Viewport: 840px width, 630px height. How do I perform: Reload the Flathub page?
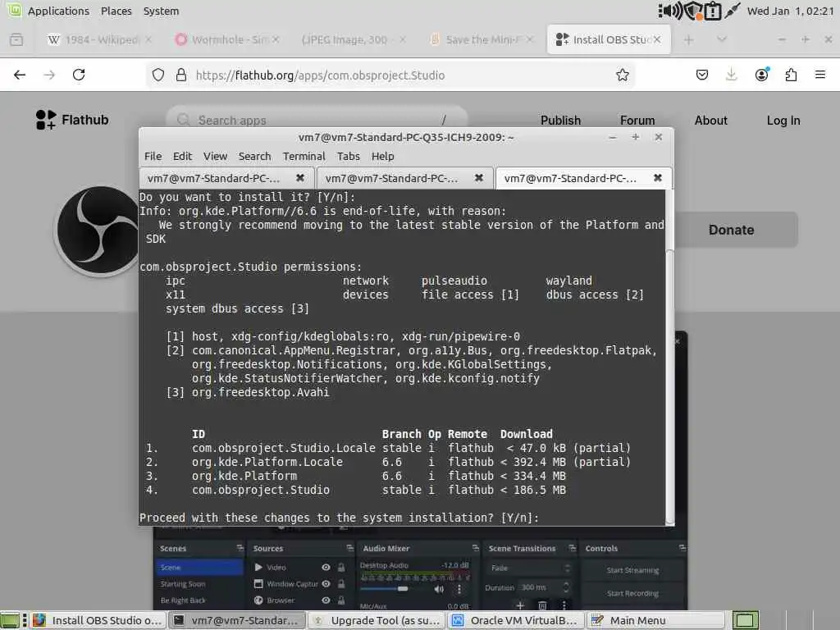(79, 75)
